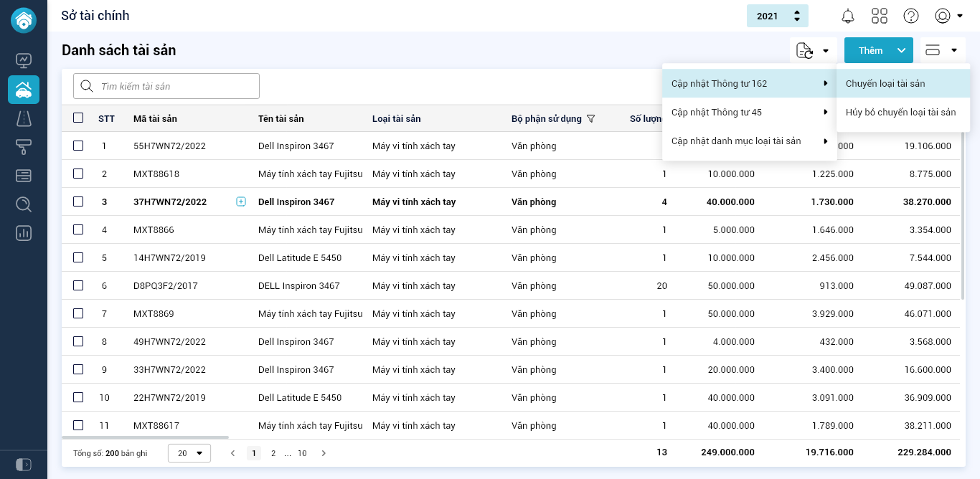Image resolution: width=980 pixels, height=479 pixels.
Task: Go to page 2 in pagination
Action: [273, 453]
